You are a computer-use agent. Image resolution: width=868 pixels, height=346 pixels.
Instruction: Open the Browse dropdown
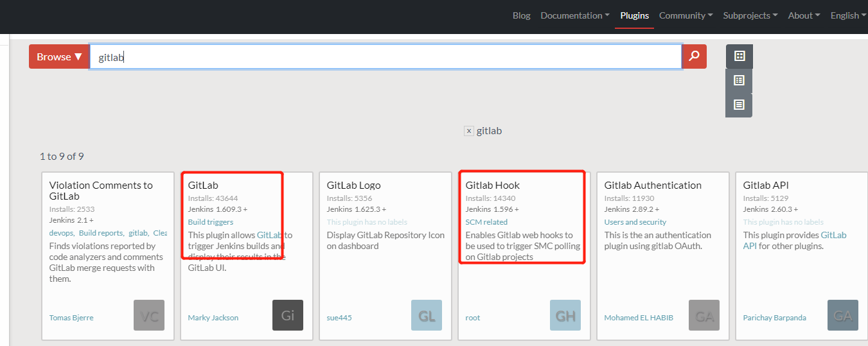(59, 56)
